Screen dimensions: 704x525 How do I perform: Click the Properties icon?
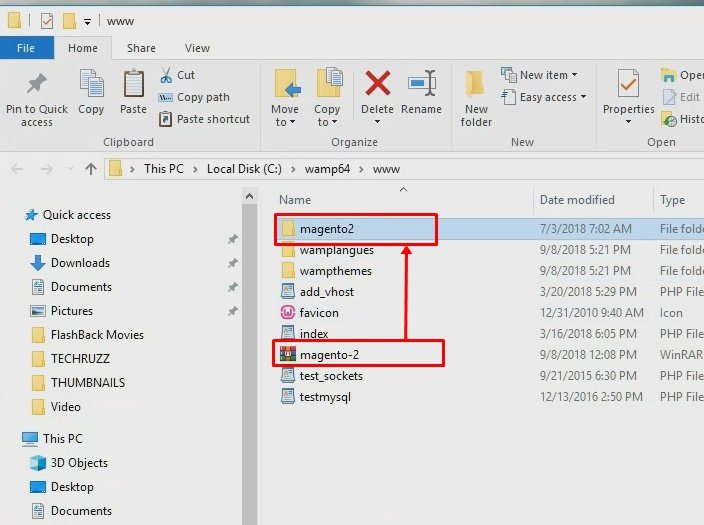pos(628,84)
